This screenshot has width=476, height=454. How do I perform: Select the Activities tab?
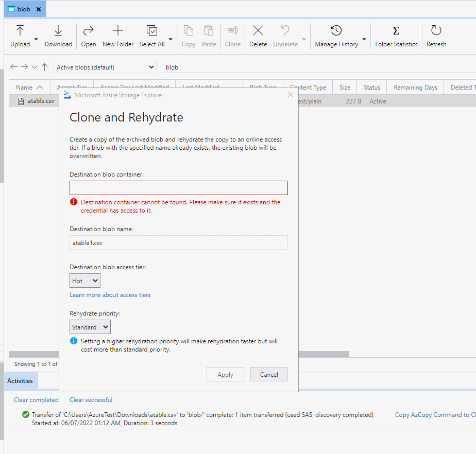coord(20,380)
